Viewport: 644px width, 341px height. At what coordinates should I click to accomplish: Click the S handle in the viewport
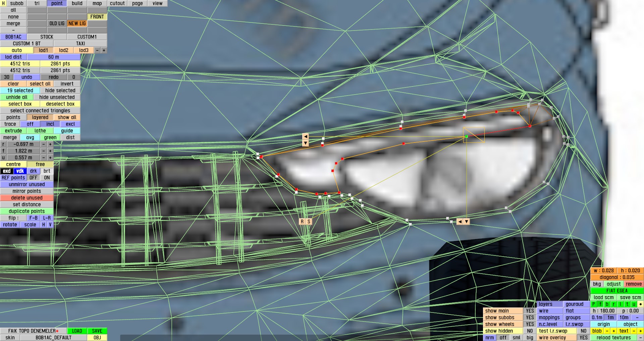pos(309,222)
